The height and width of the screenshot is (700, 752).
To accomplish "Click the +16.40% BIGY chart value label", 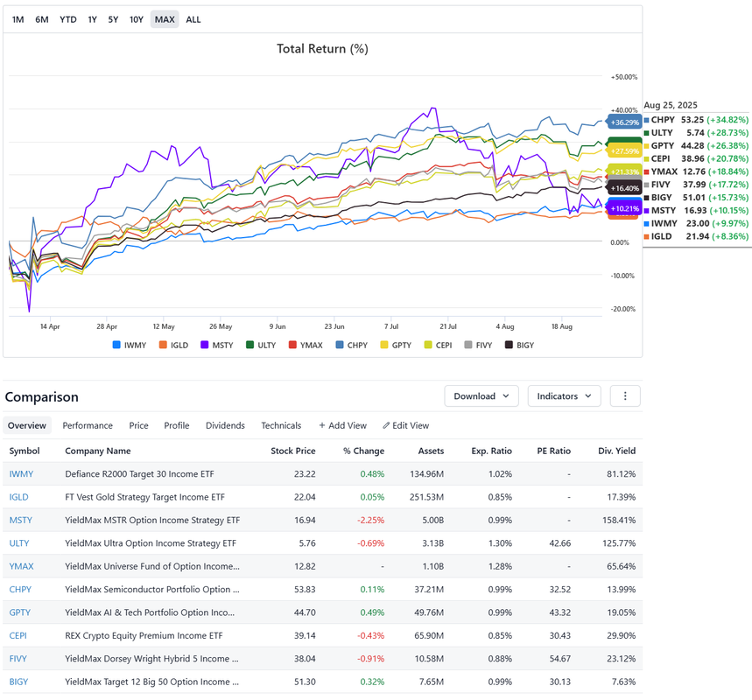I will [x=624, y=188].
